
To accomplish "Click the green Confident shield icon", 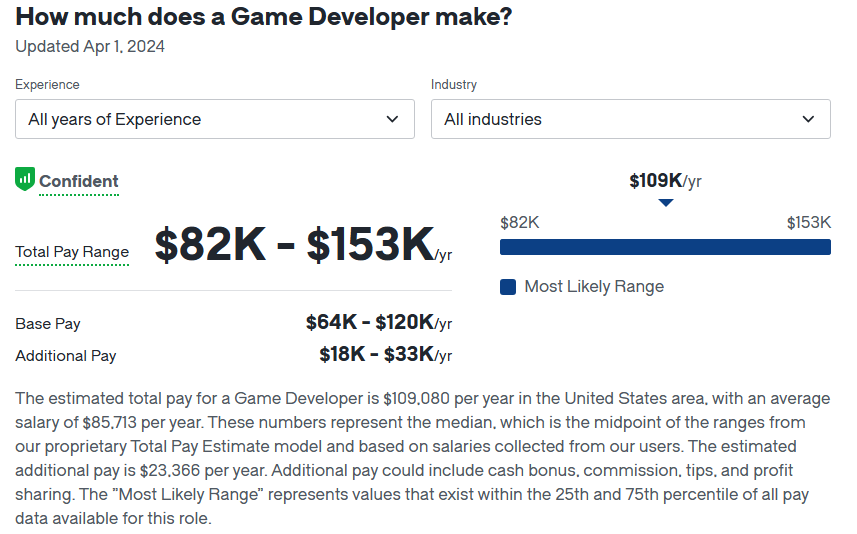I will coord(25,179).
